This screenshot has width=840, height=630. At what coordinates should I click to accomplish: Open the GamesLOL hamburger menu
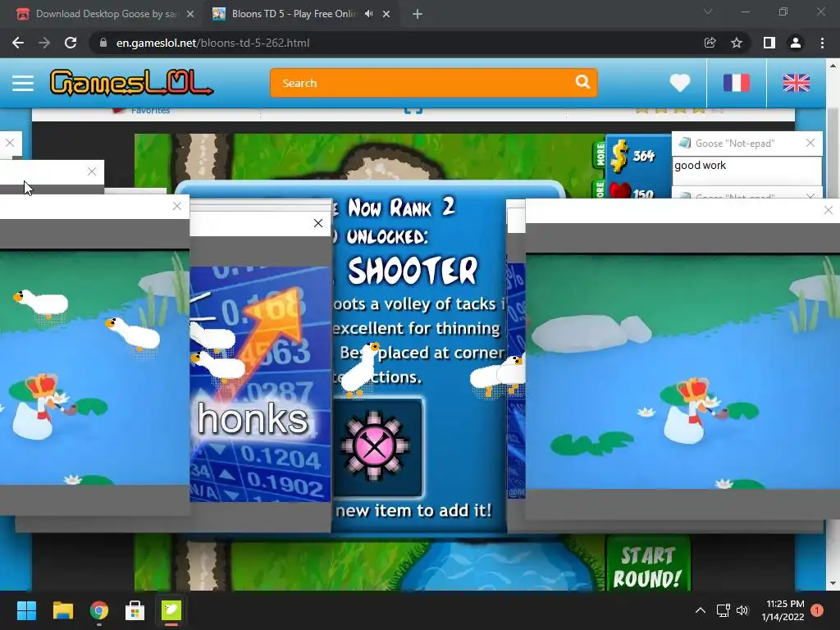pos(23,83)
